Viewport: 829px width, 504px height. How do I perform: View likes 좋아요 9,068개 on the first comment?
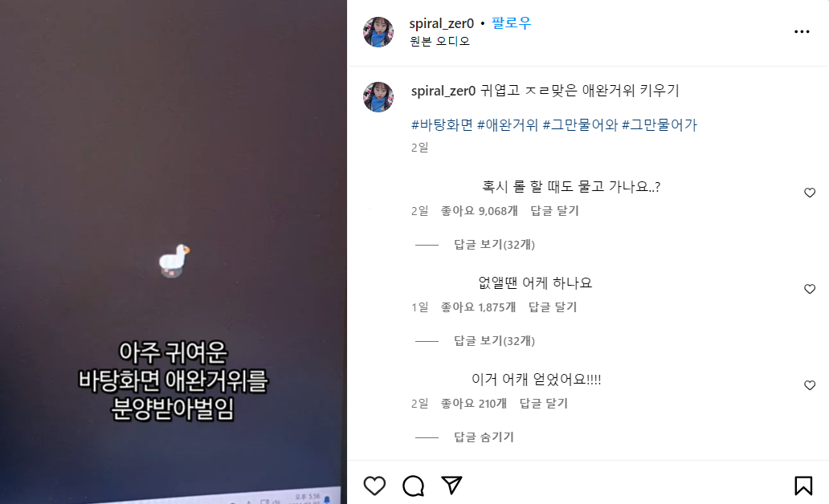(480, 211)
